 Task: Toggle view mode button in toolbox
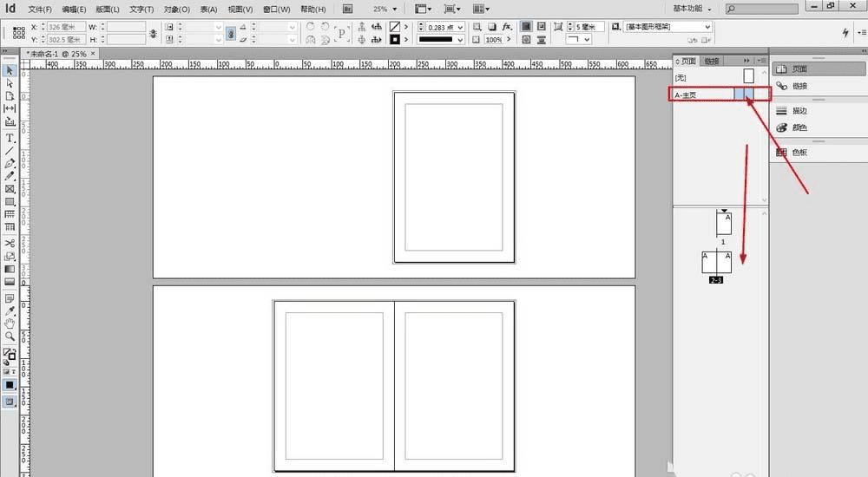(x=10, y=402)
